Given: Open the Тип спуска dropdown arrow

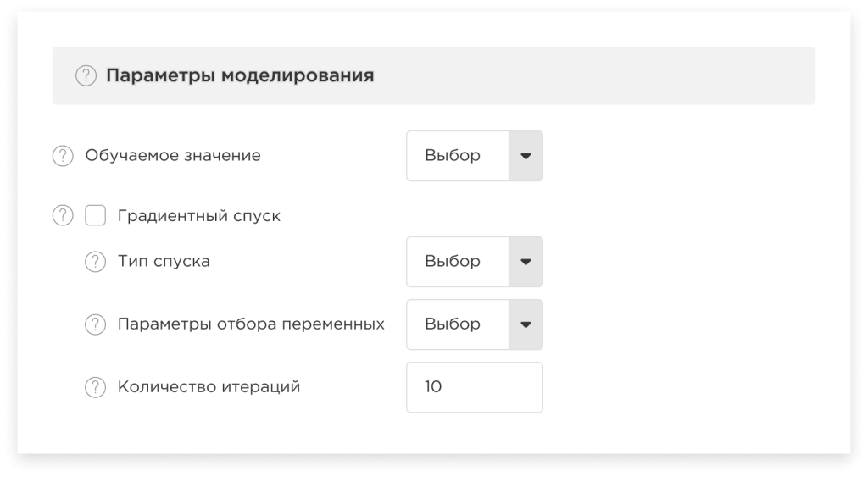Looking at the screenshot, I should click(x=526, y=262).
